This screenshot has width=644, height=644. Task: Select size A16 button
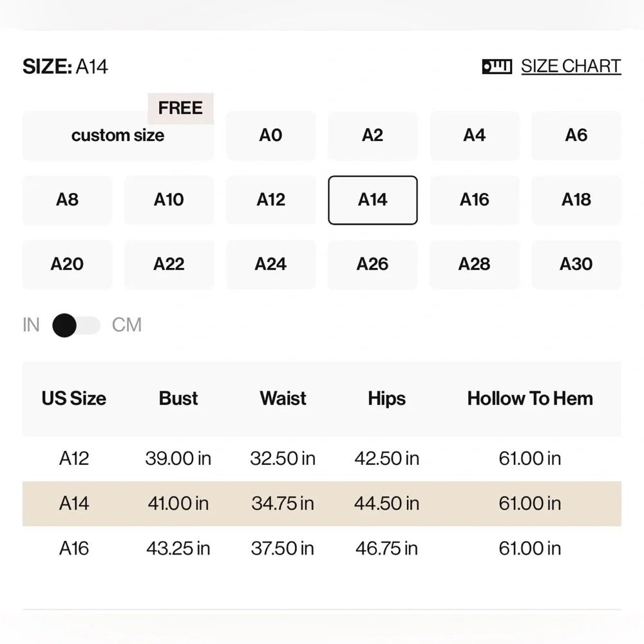coord(475,200)
